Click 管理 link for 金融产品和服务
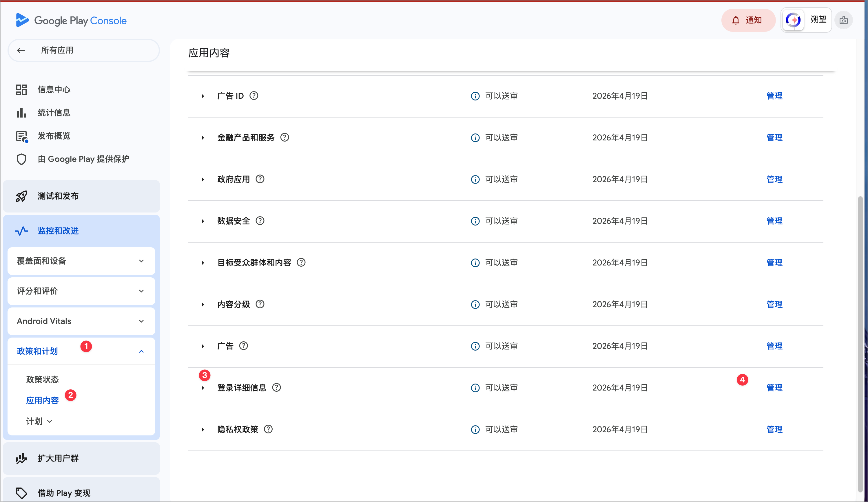The image size is (868, 502). pos(774,137)
